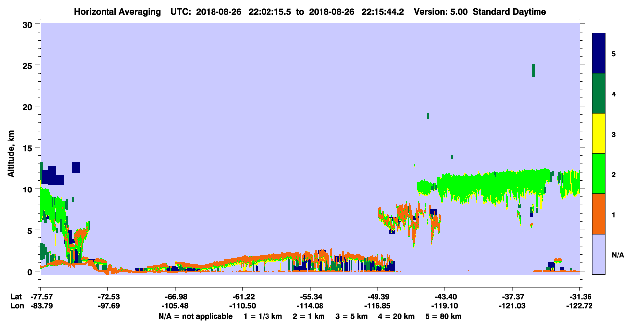Screen dimensions: 644x330
Task: Click the orange color bar segment labeled 1
Action: coord(599,214)
